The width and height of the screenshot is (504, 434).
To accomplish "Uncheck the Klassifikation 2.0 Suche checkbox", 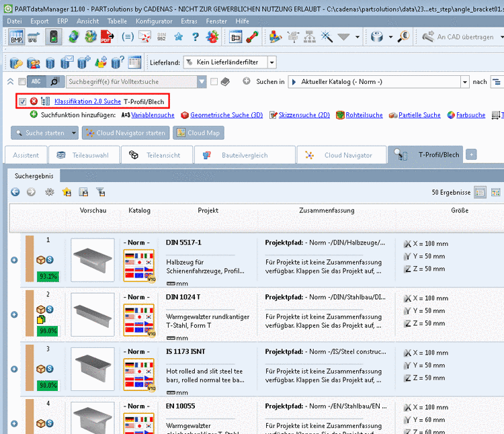I will pos(23,101).
